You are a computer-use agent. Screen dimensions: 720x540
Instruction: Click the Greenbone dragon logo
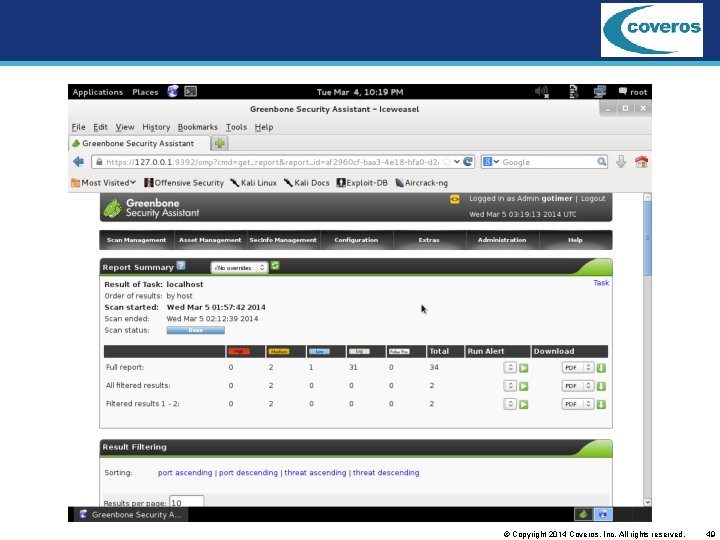coord(112,208)
